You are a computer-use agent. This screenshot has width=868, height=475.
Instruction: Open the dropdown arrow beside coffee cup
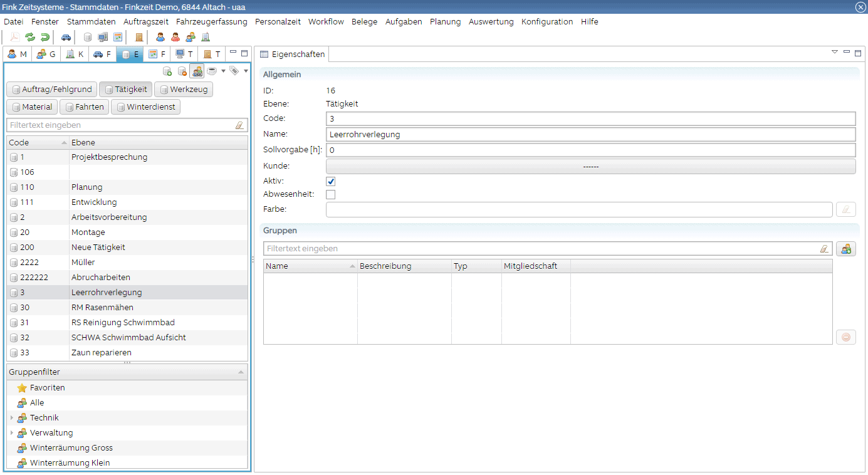[x=223, y=71]
